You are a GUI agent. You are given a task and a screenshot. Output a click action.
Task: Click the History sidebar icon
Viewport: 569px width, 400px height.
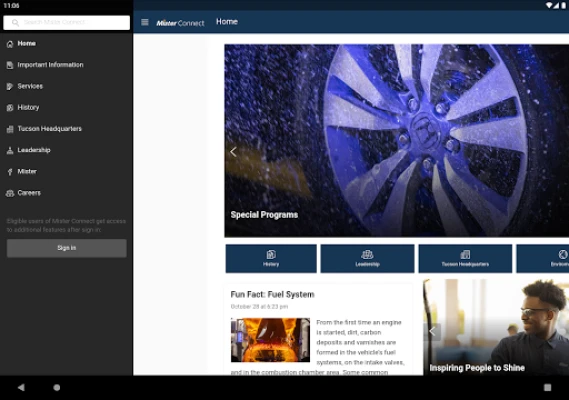click(x=10, y=108)
